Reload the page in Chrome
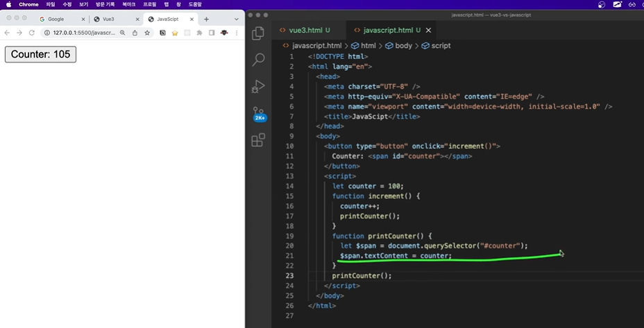 tap(32, 33)
